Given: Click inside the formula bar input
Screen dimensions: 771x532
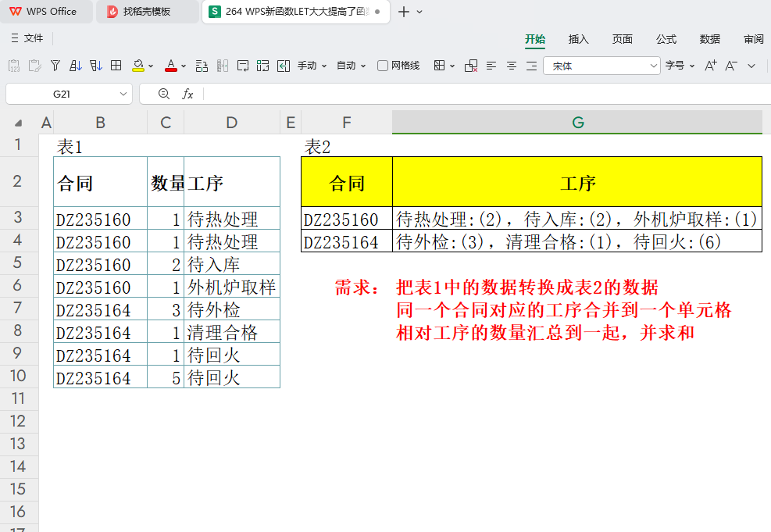Looking at the screenshot, I should pos(487,94).
